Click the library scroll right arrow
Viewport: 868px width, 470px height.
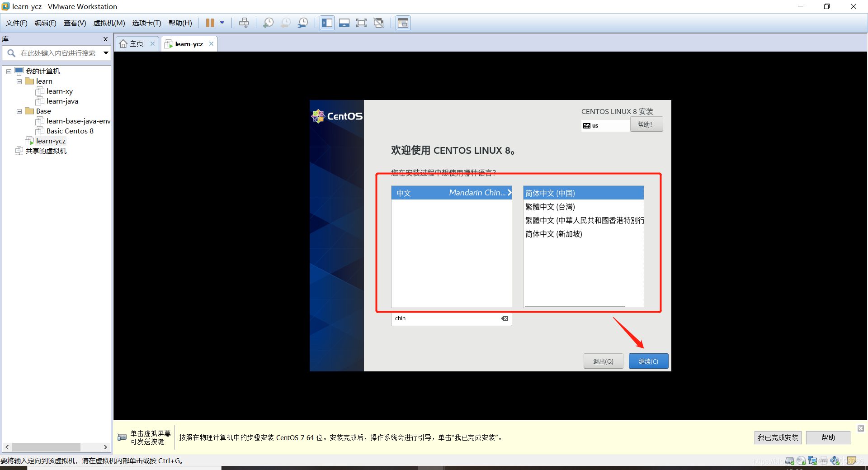tap(105, 447)
